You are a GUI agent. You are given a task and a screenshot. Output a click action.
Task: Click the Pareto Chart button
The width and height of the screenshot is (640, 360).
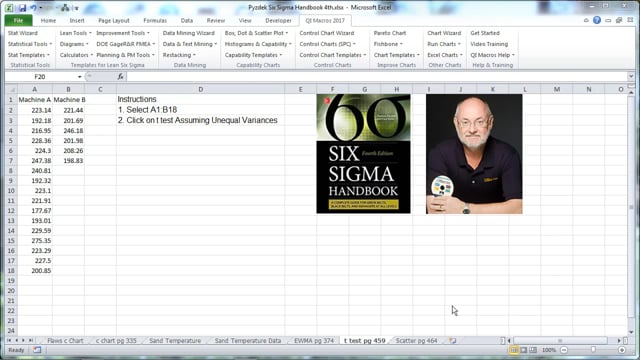(390, 33)
